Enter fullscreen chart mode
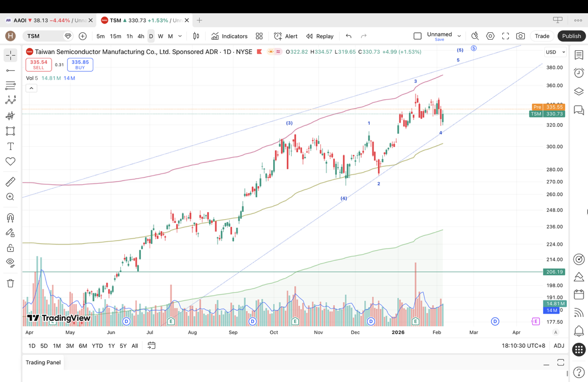 click(x=505, y=36)
